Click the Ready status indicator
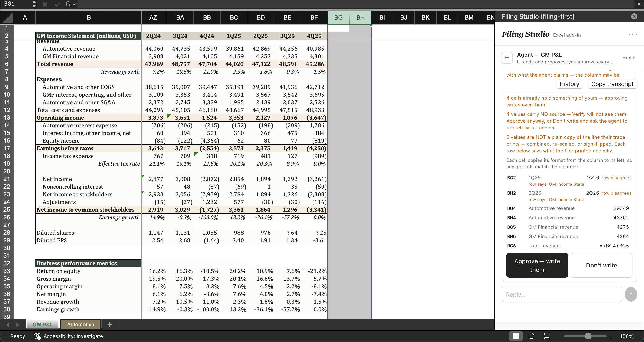This screenshot has height=342, width=644. 17,336
